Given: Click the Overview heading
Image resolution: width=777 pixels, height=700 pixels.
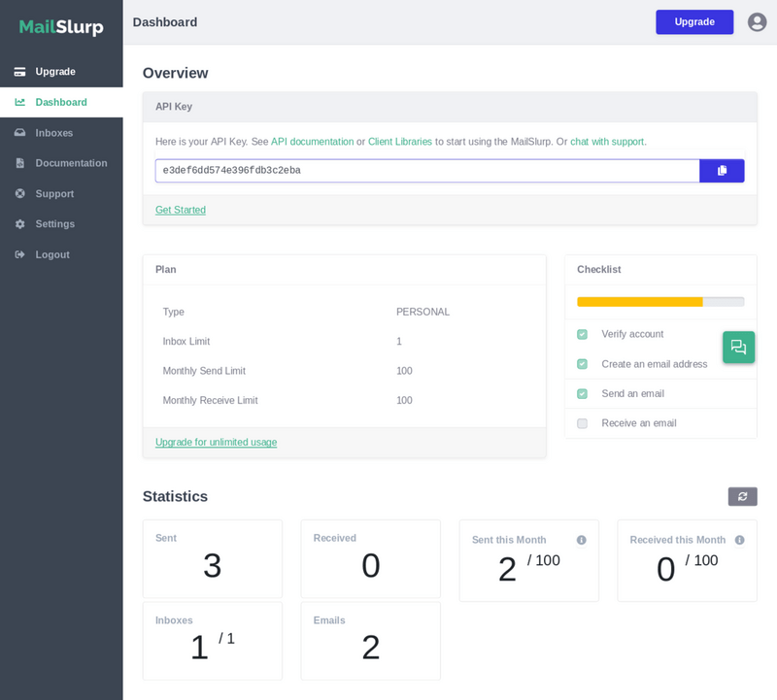Looking at the screenshot, I should (176, 73).
